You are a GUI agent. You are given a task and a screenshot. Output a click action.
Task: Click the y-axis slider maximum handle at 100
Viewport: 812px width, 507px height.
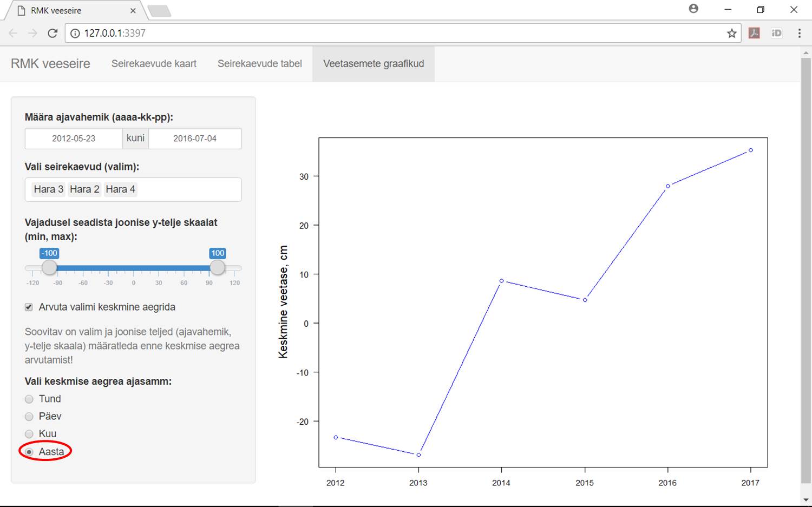coord(217,267)
